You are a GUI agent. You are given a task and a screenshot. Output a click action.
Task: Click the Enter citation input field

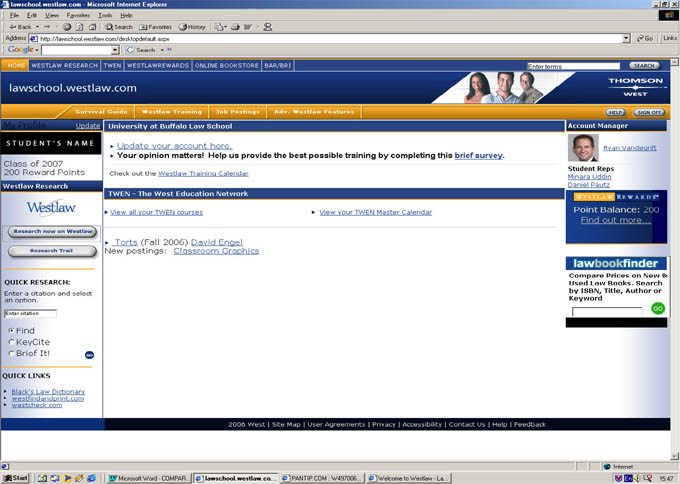30,313
